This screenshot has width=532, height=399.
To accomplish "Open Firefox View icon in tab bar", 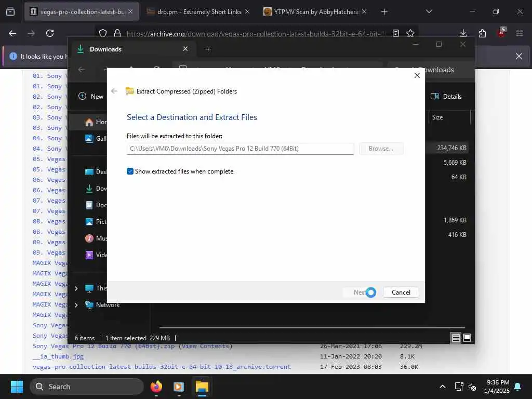I will (10, 12).
